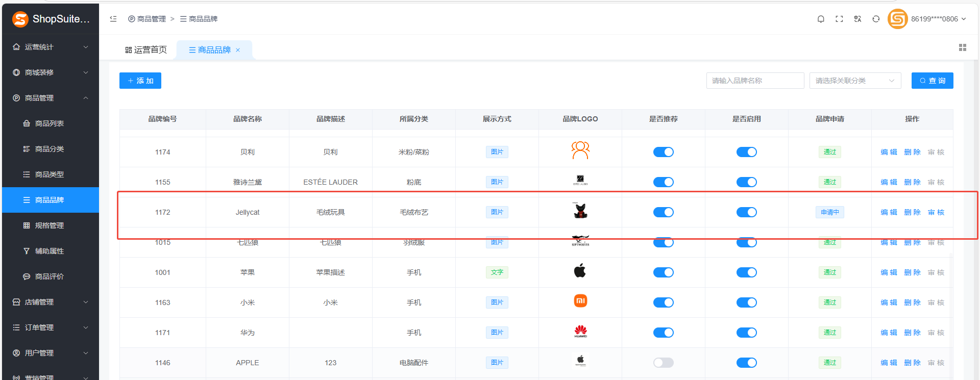Viewport: 980px width, 380px height.
Task: Click the brand name search field
Action: (755, 81)
